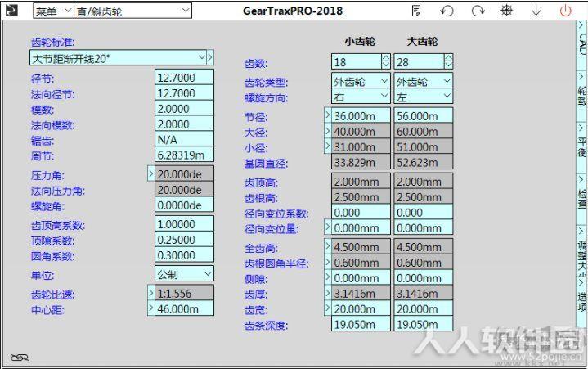Open the CAD side tab
The image size is (588, 369).
(581, 43)
